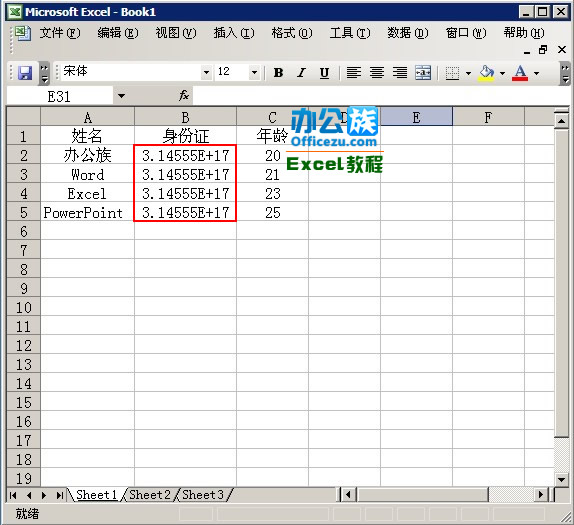Click horizontal scrollbar right arrow
The width and height of the screenshot is (574, 525).
coord(540,495)
